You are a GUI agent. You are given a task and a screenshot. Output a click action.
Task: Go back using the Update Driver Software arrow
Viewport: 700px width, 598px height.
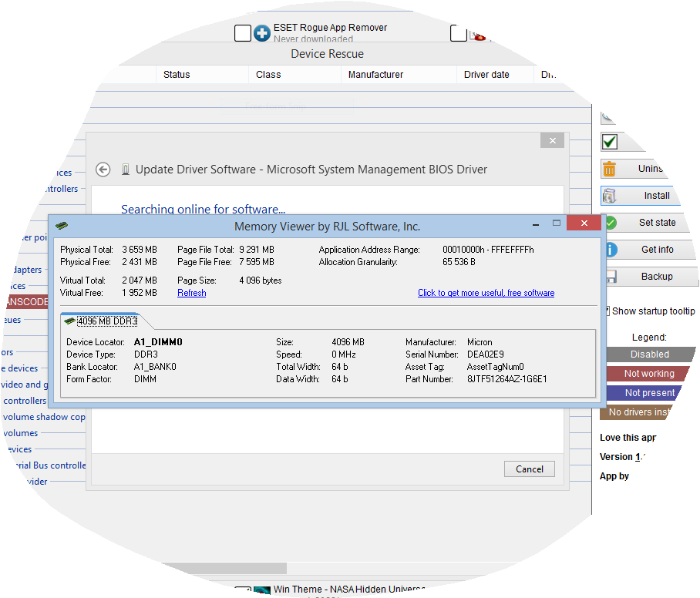click(103, 170)
